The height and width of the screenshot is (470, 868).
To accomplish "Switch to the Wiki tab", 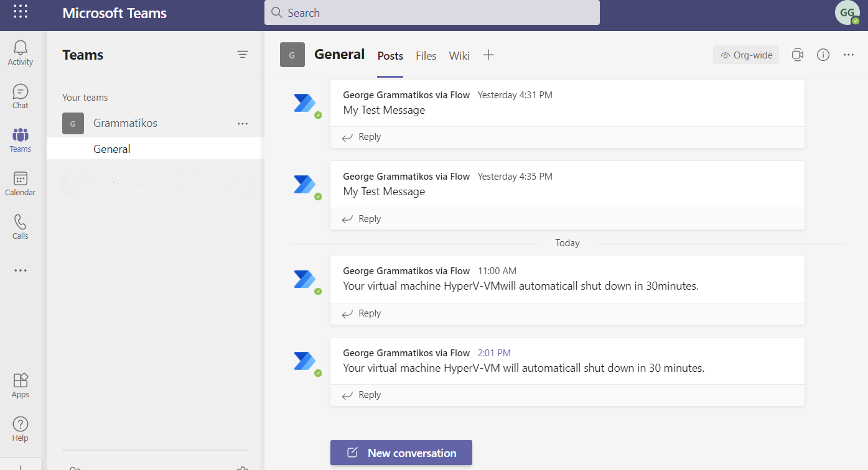I will (459, 56).
